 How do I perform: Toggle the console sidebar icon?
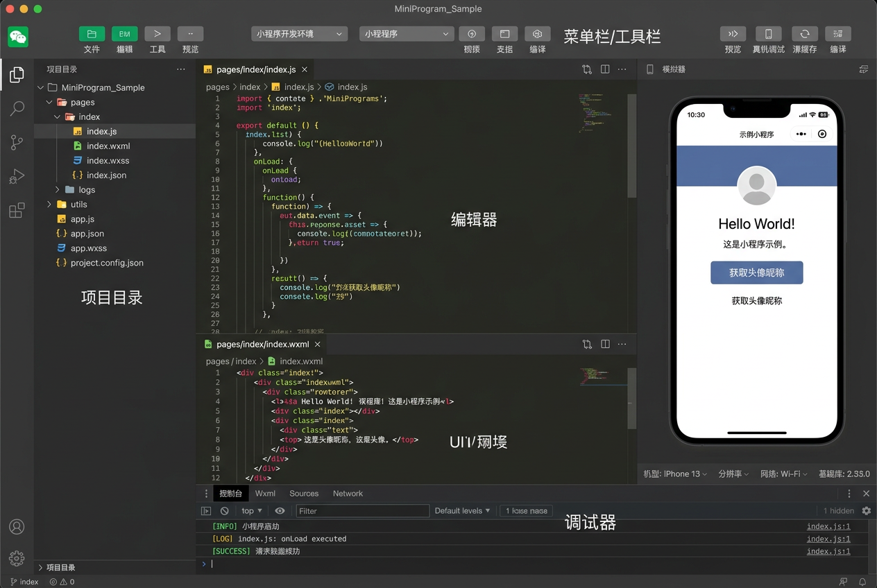tap(206, 511)
